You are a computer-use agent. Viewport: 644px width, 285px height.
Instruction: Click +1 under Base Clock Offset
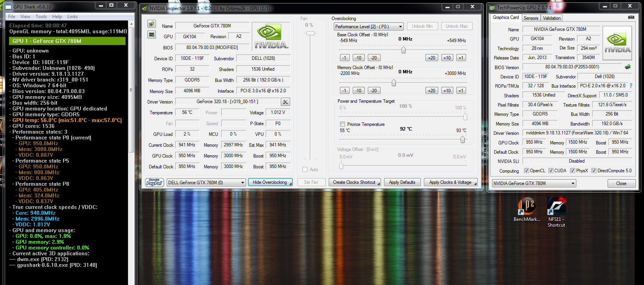pos(461,58)
